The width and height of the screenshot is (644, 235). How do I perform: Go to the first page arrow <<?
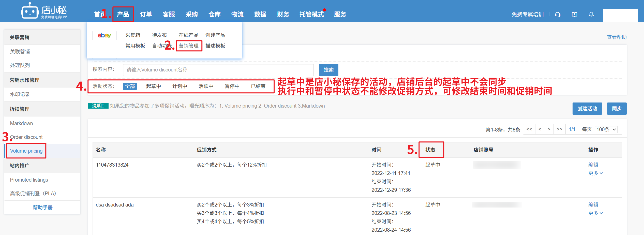529,129
